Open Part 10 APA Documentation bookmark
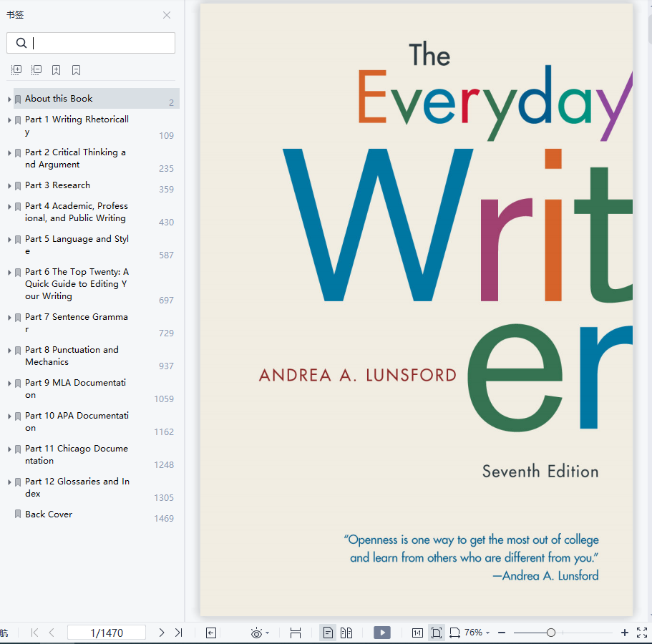Viewport: 652px width, 644px height. point(77,421)
